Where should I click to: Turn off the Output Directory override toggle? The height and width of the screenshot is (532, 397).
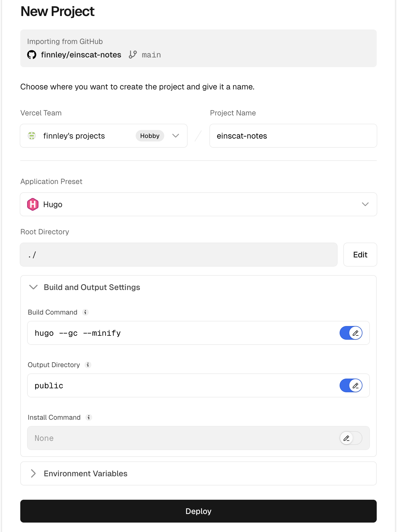pos(351,385)
